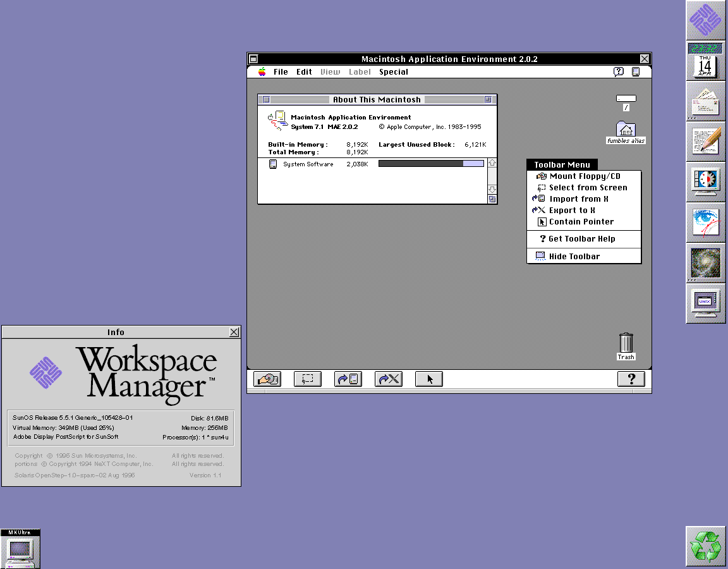The width and height of the screenshot is (728, 569).
Task: Click the MAE computer icon in About window
Action: point(277,121)
